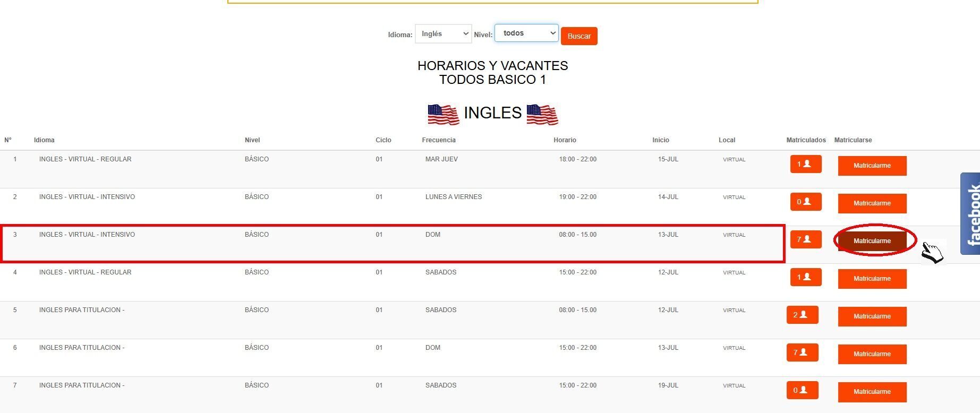Click the 2 enrolled icon for row 5
The height and width of the screenshot is (413, 980).
(x=802, y=315)
